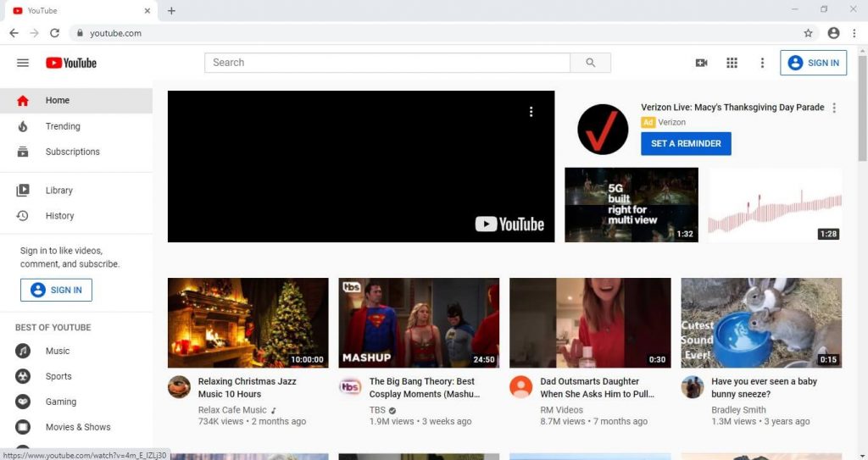Click the search magnifier button
Viewport: 868px width, 460px height.
pos(591,63)
